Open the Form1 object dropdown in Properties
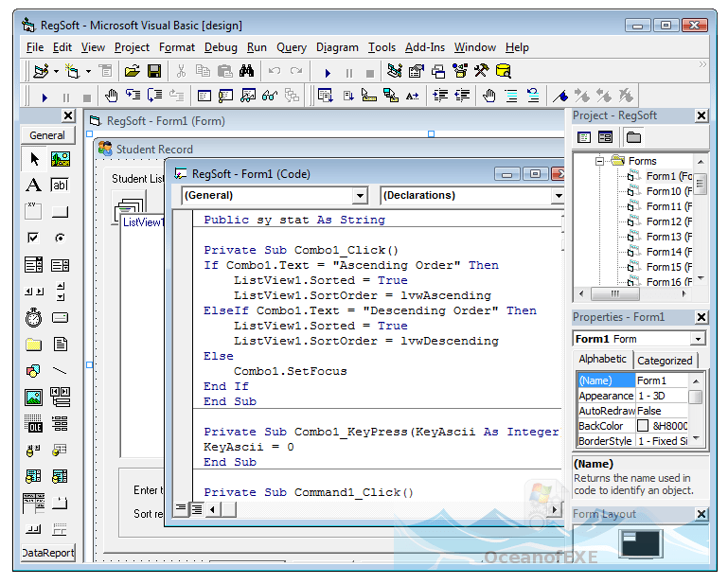The image size is (728, 584). 698,339
